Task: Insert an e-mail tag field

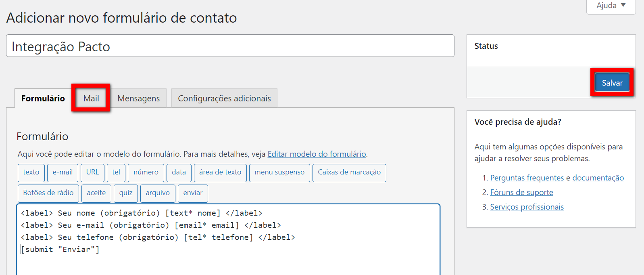Action: pyautogui.click(x=63, y=172)
